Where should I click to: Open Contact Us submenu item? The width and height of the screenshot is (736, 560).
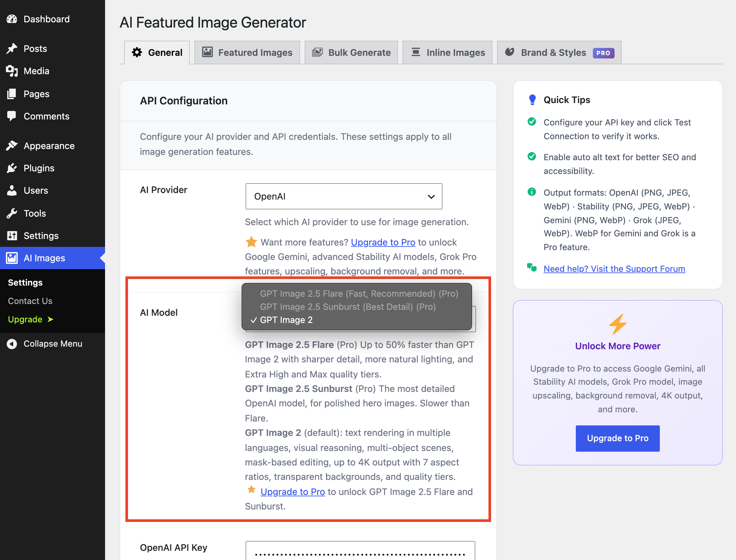pos(30,301)
